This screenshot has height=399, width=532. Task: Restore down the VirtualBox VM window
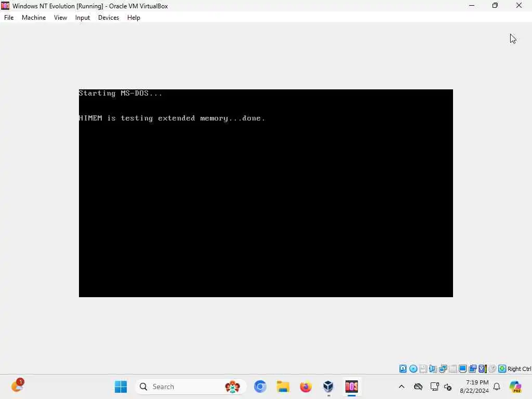(x=495, y=6)
